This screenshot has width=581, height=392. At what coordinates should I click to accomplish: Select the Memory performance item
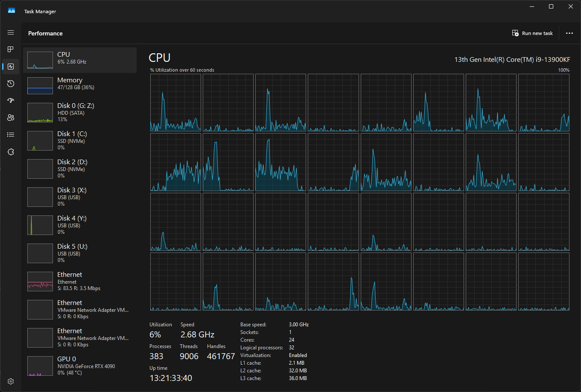click(x=80, y=85)
